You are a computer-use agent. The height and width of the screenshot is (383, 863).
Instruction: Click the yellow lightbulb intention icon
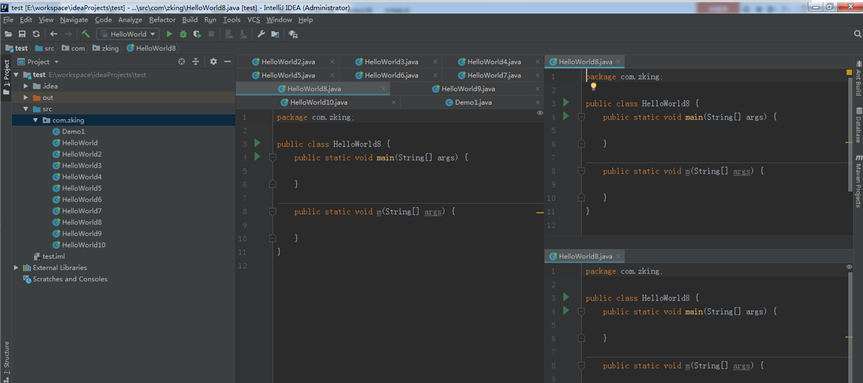(593, 86)
